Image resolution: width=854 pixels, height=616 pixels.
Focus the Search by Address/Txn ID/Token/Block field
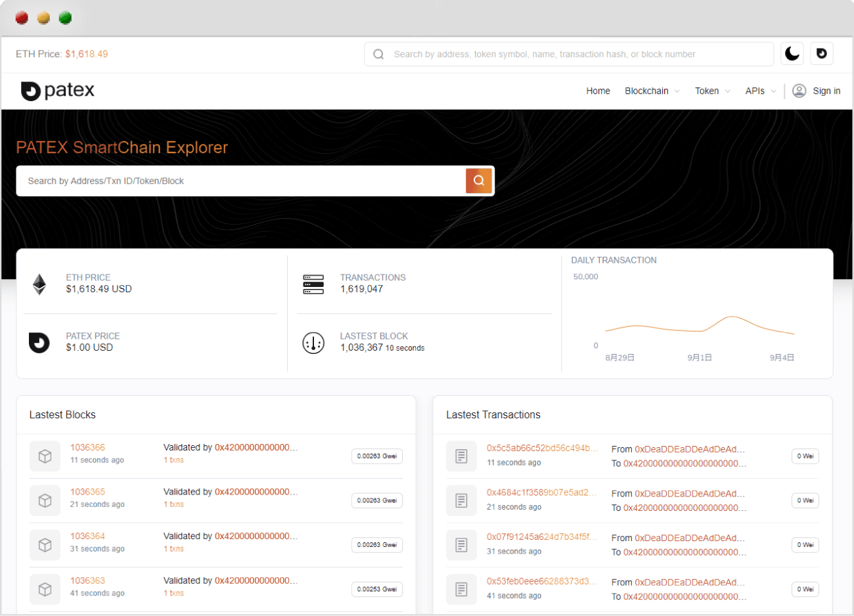[x=241, y=181]
